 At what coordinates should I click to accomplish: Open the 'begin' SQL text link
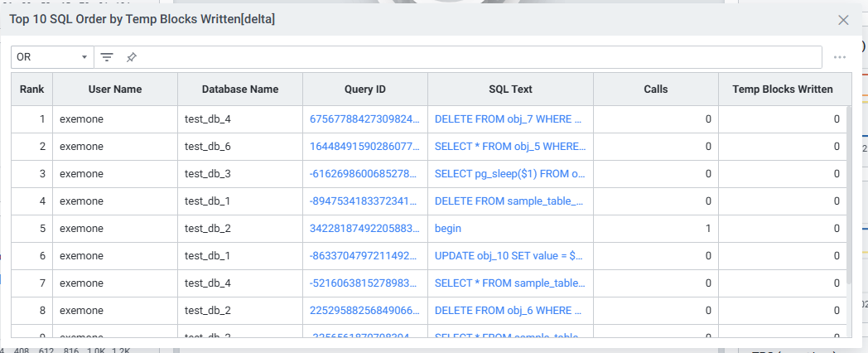point(448,229)
